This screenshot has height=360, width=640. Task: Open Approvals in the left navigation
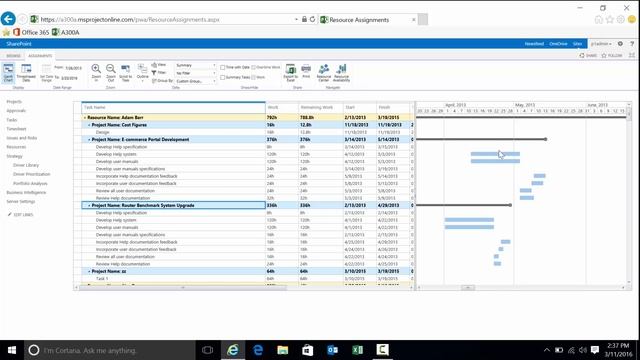(16, 111)
